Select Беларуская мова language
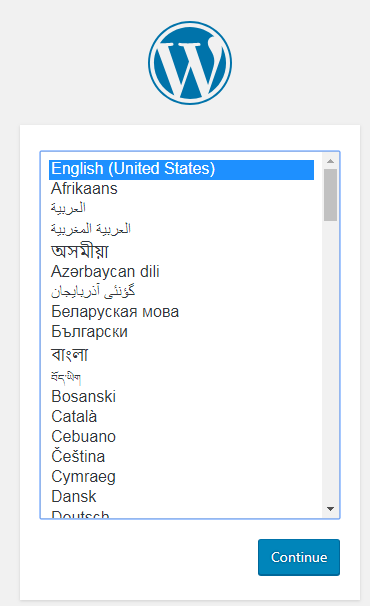 pos(181,312)
